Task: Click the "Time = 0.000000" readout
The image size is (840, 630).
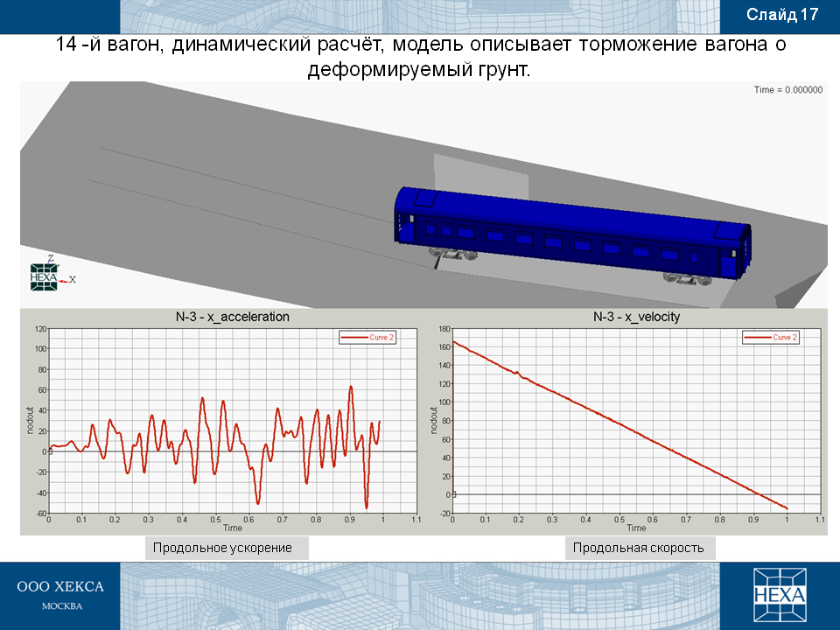Action: [x=788, y=90]
